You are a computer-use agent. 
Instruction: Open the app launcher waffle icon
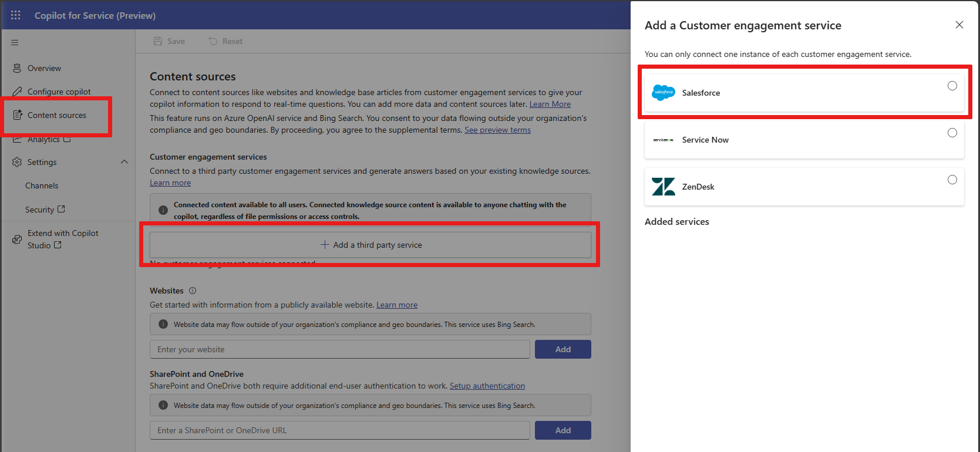pyautogui.click(x=16, y=15)
